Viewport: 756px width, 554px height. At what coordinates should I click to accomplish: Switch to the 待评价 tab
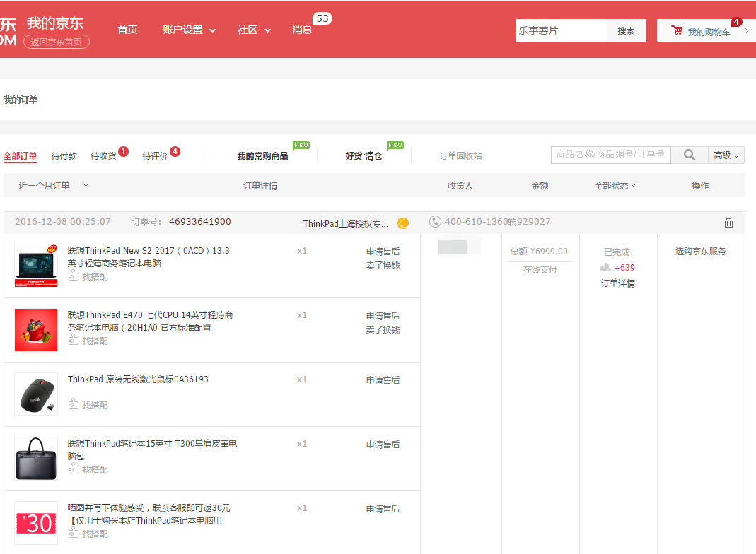pos(156,156)
